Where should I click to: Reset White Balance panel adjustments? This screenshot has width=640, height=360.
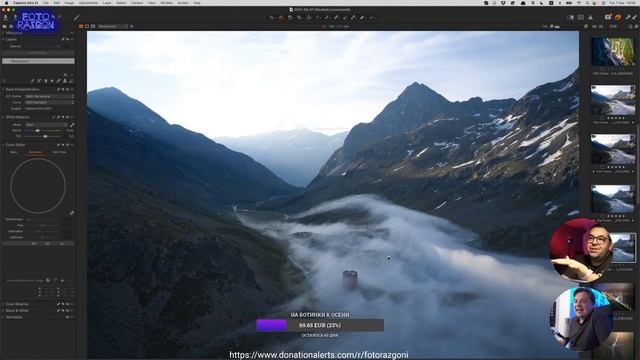click(x=63, y=117)
